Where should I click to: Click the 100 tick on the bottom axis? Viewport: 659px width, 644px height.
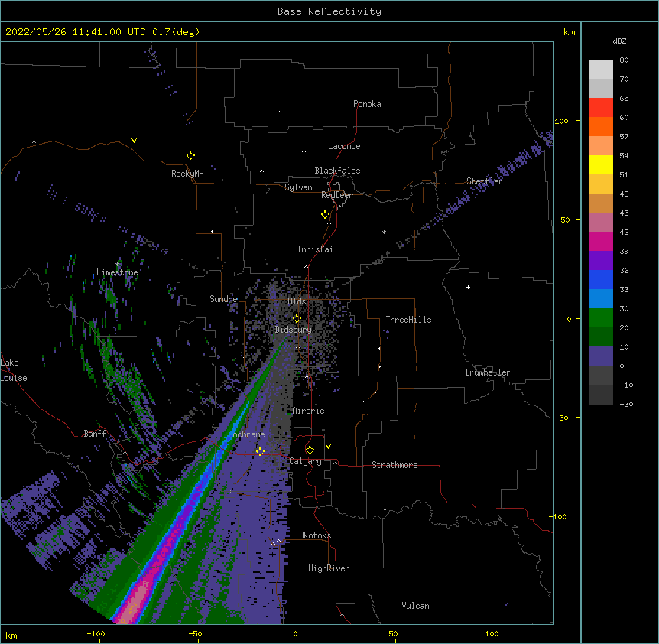coord(492,633)
